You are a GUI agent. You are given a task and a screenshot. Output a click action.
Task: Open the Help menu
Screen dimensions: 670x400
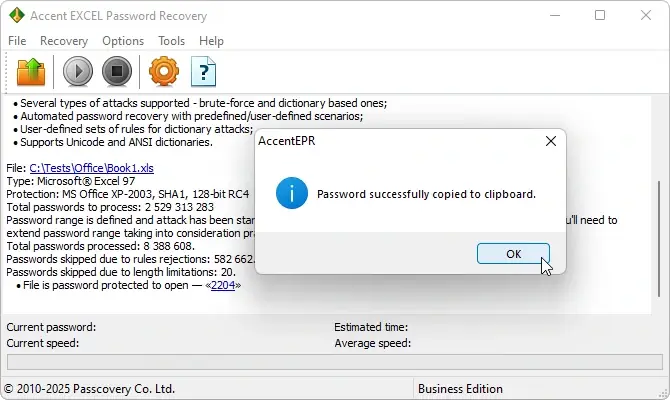[211, 41]
